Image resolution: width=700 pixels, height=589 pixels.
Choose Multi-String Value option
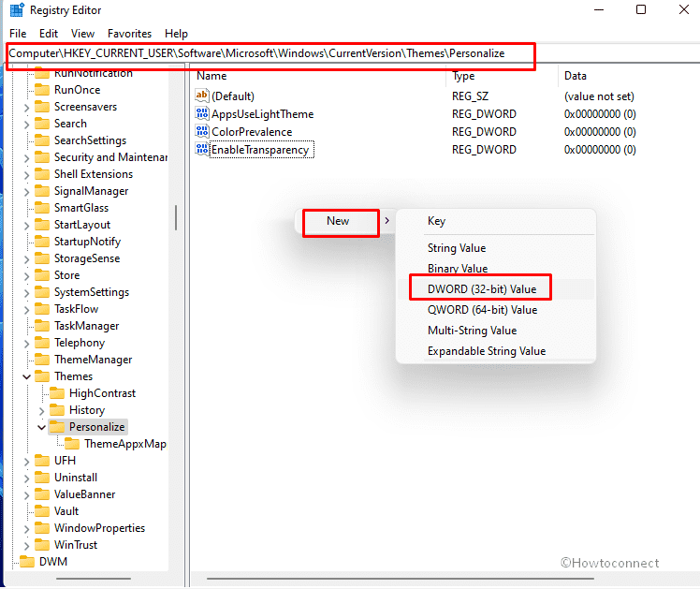click(x=495, y=331)
